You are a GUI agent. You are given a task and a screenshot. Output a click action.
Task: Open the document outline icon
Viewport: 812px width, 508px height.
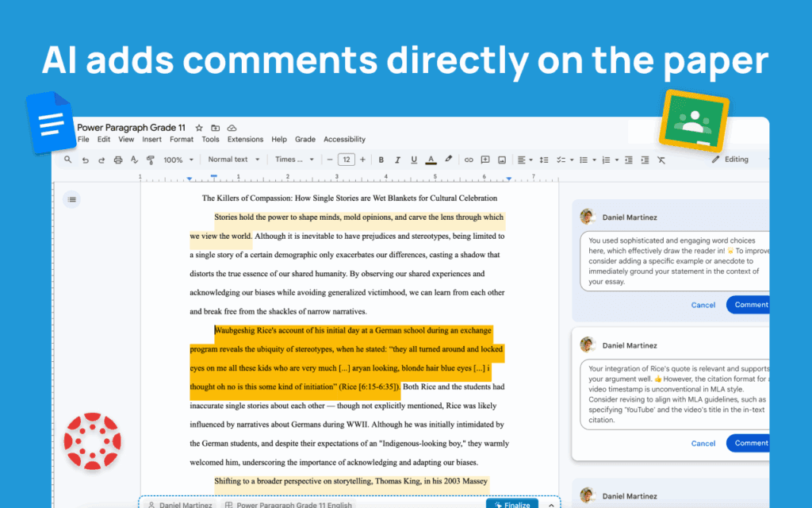click(72, 199)
